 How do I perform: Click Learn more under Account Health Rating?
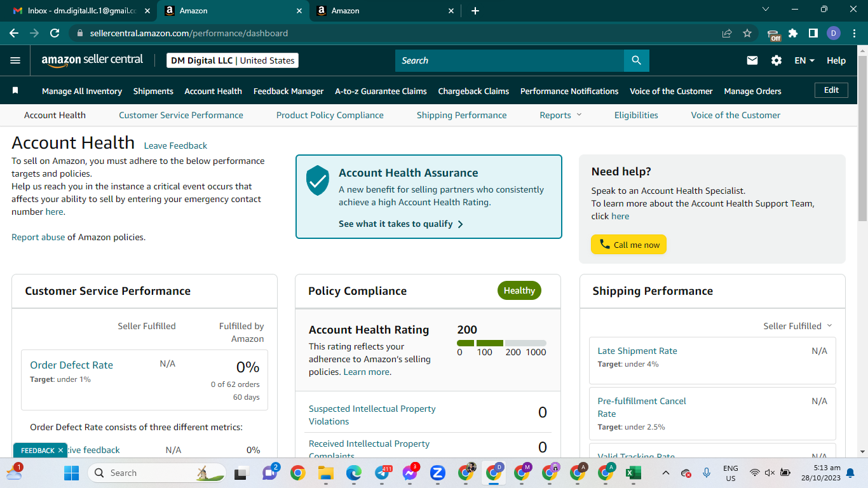tap(367, 372)
